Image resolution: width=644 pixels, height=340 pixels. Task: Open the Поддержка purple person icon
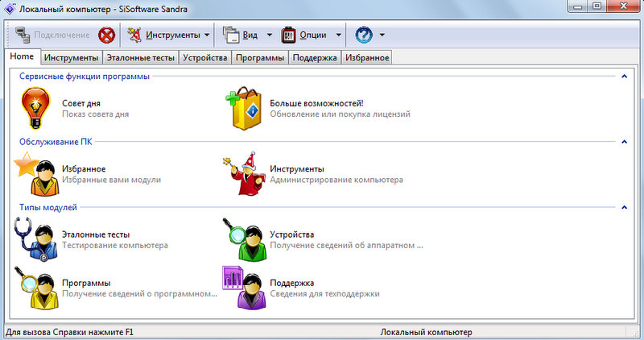pos(245,288)
